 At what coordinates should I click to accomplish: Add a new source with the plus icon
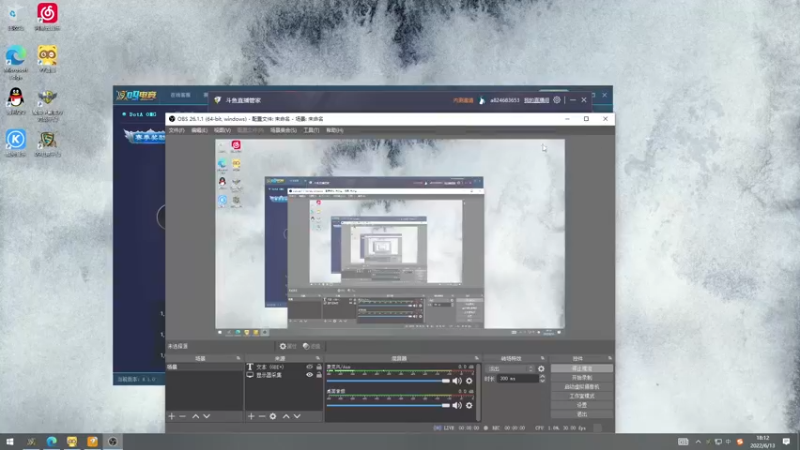click(251, 416)
